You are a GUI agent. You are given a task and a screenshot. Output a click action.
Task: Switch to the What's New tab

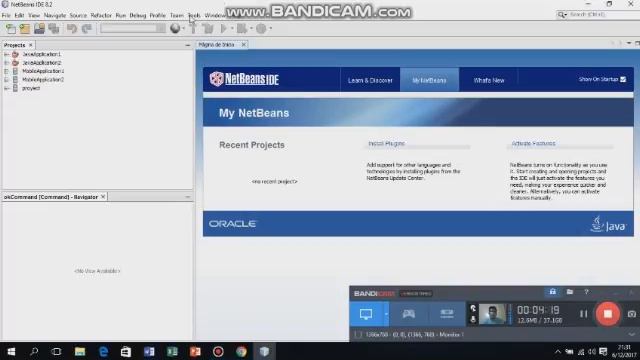pos(489,80)
